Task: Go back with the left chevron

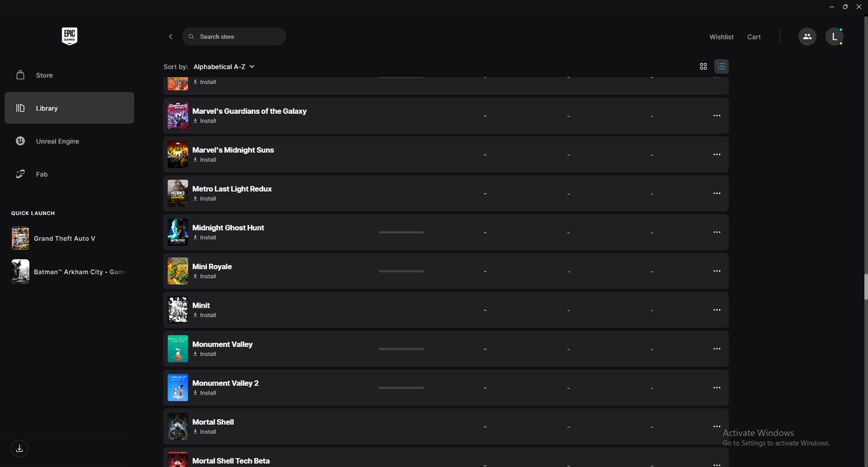Action: [170, 37]
